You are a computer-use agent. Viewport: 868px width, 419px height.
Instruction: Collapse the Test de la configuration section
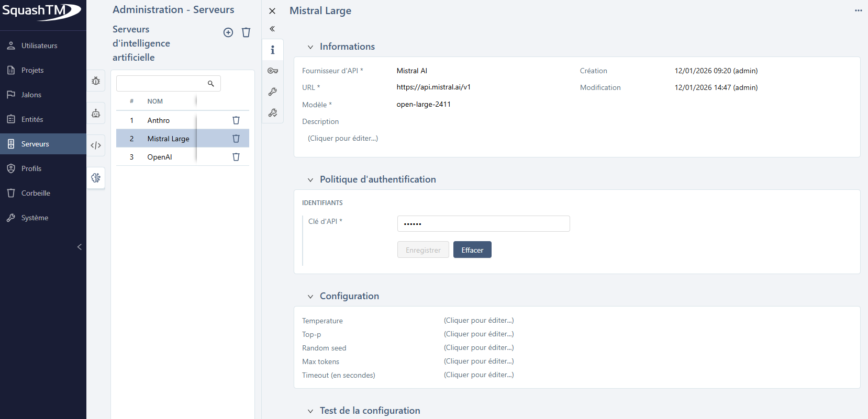[x=310, y=411]
